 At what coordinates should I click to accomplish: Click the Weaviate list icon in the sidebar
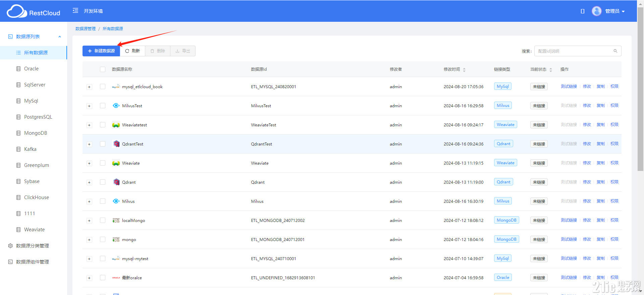click(x=18, y=230)
